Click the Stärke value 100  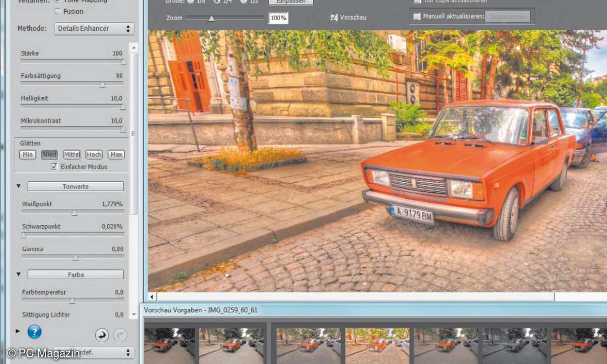(x=117, y=53)
